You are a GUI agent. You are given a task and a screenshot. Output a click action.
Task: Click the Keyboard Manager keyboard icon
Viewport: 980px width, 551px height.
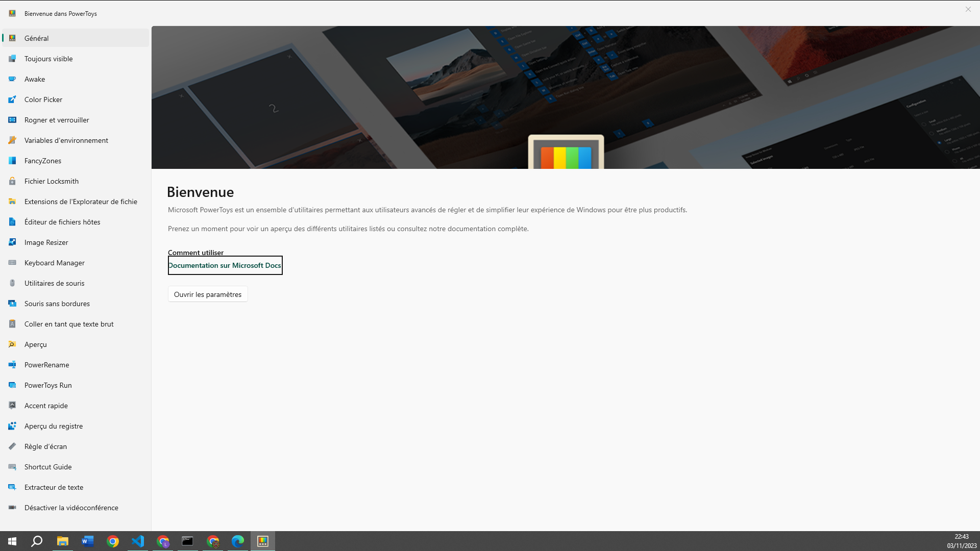(x=12, y=263)
